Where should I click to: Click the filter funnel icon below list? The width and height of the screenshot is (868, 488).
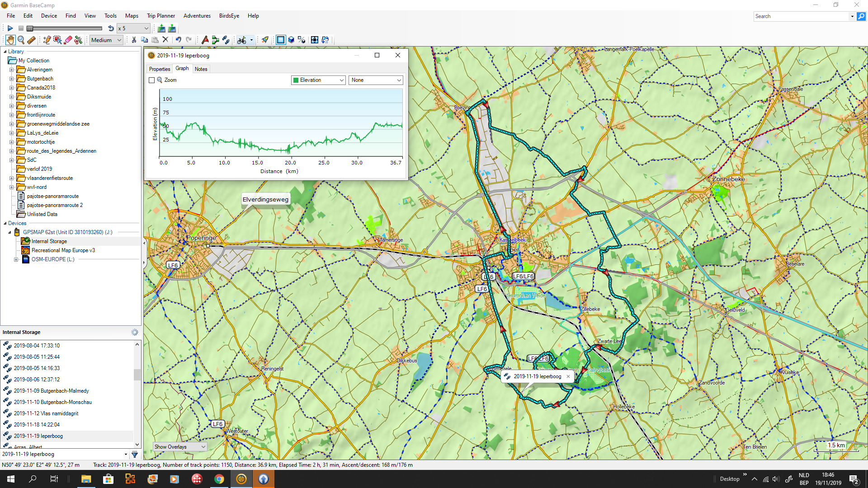click(135, 454)
